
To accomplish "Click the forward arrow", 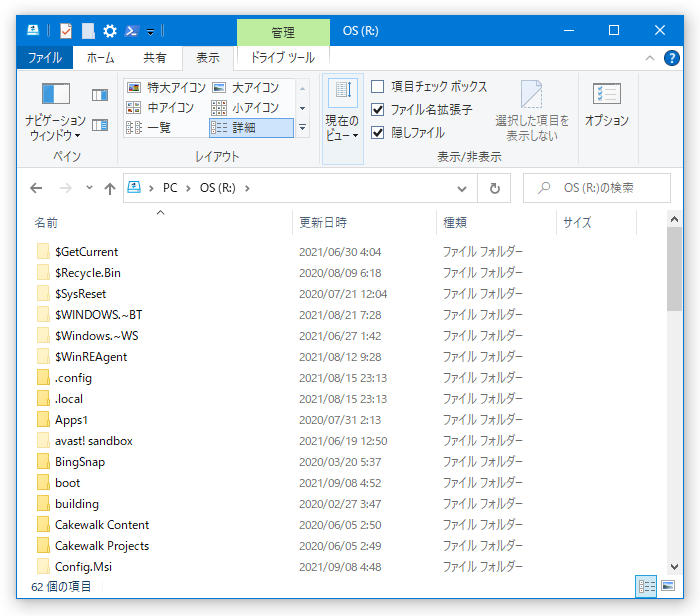I will click(x=65, y=188).
